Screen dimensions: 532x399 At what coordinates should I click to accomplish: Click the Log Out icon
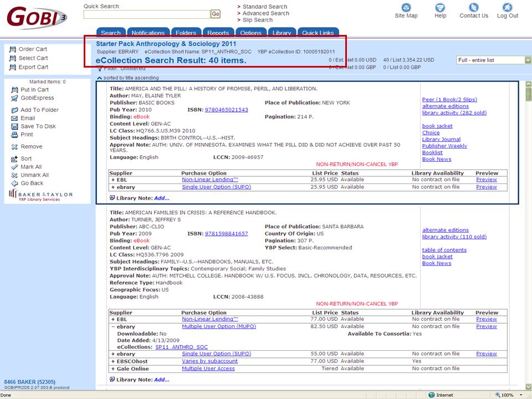(x=507, y=7)
